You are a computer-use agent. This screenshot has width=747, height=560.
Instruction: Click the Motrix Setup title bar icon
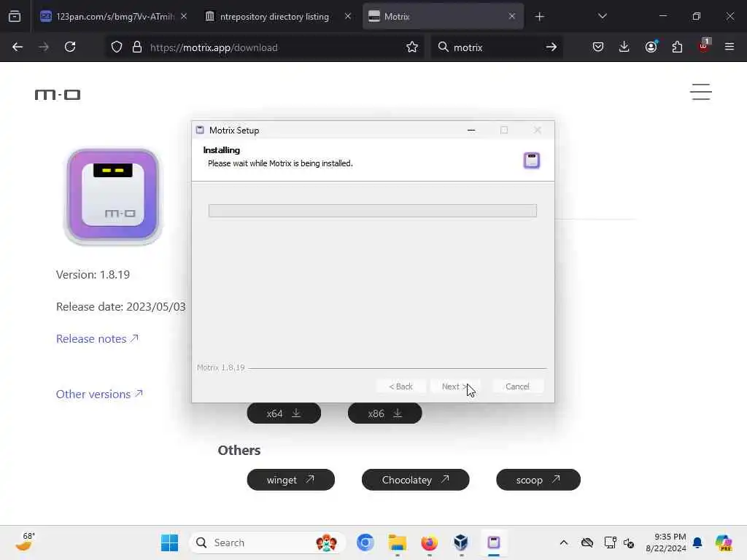click(x=200, y=130)
